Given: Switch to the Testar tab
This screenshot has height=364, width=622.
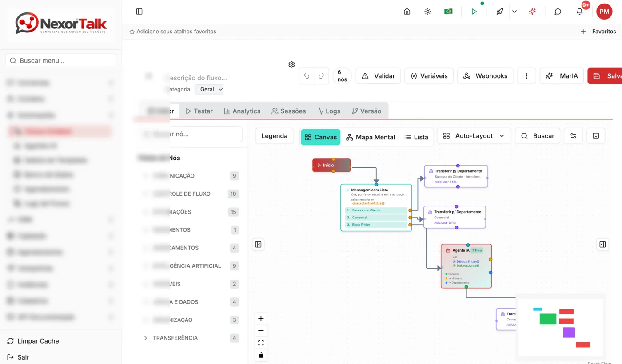Looking at the screenshot, I should (x=199, y=111).
